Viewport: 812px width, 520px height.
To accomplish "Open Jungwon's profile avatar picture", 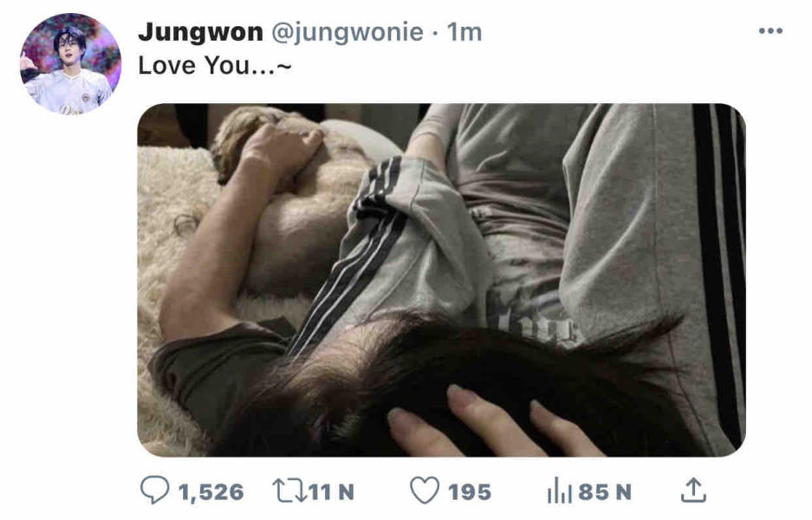I will point(70,63).
